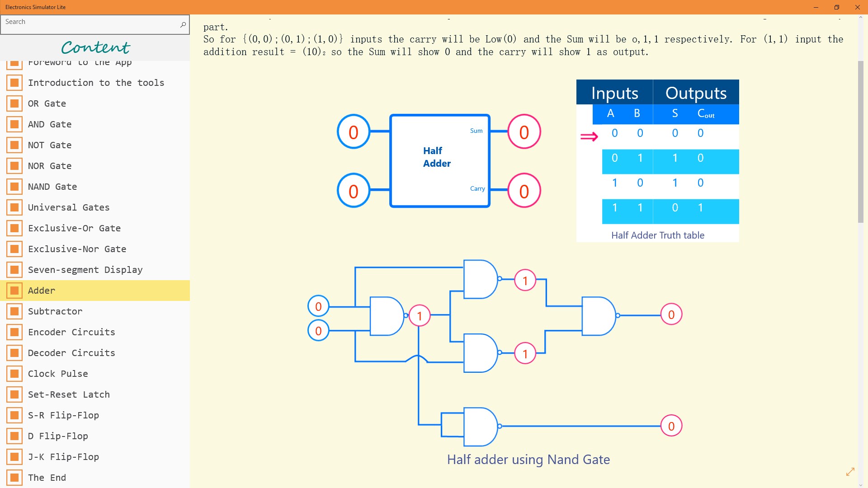Image resolution: width=868 pixels, height=488 pixels.
Task: Toggle lower input of NAND gate circuit
Action: [318, 331]
